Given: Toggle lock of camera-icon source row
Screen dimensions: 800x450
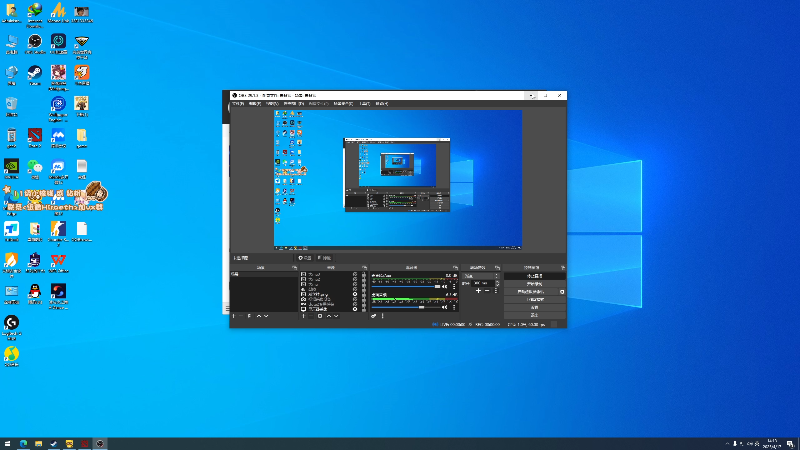Looking at the screenshot, I should click(364, 299).
